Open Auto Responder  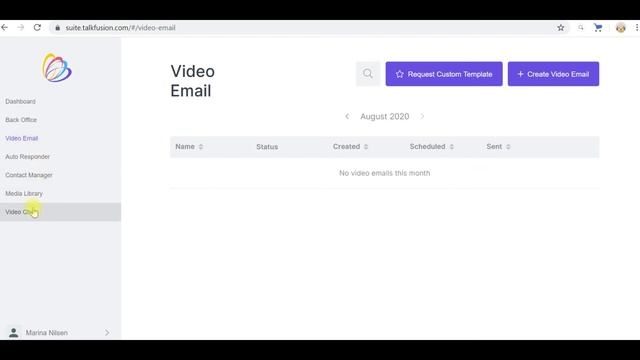[x=27, y=157]
